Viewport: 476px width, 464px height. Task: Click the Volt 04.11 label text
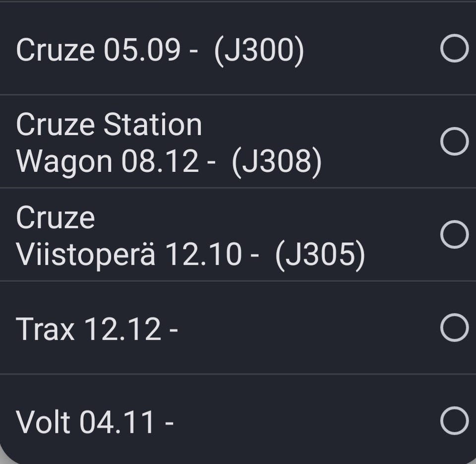click(x=94, y=422)
